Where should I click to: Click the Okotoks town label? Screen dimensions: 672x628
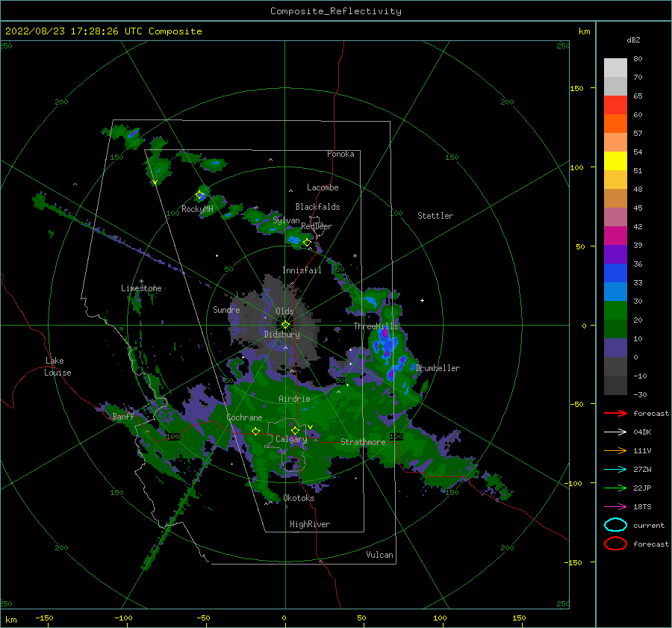299,498
